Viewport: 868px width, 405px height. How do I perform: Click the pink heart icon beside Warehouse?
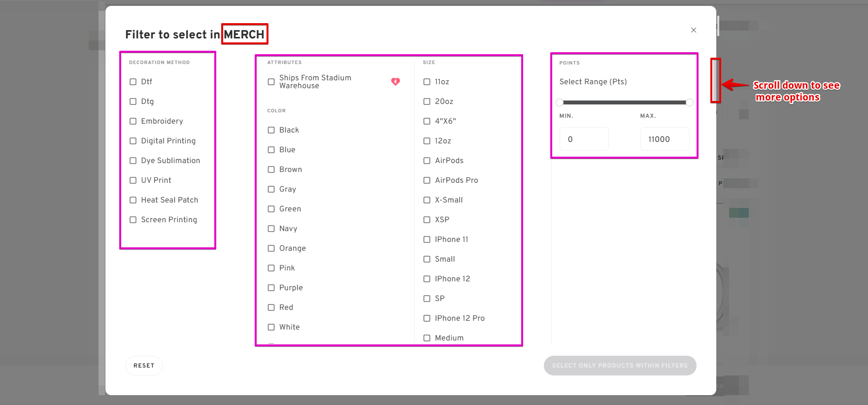395,82
